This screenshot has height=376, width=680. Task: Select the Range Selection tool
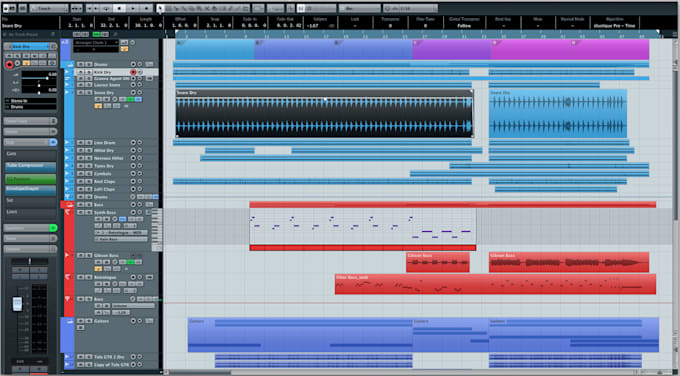[x=169, y=8]
